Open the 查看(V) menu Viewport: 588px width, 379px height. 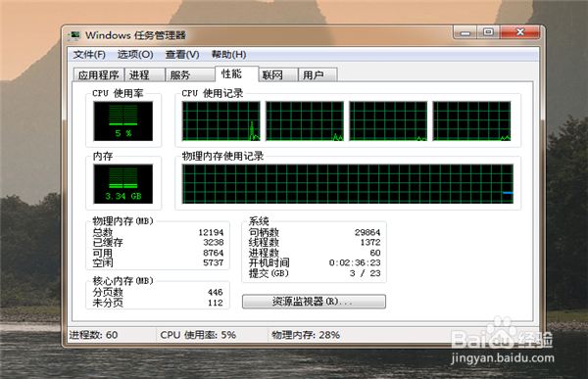click(x=182, y=55)
